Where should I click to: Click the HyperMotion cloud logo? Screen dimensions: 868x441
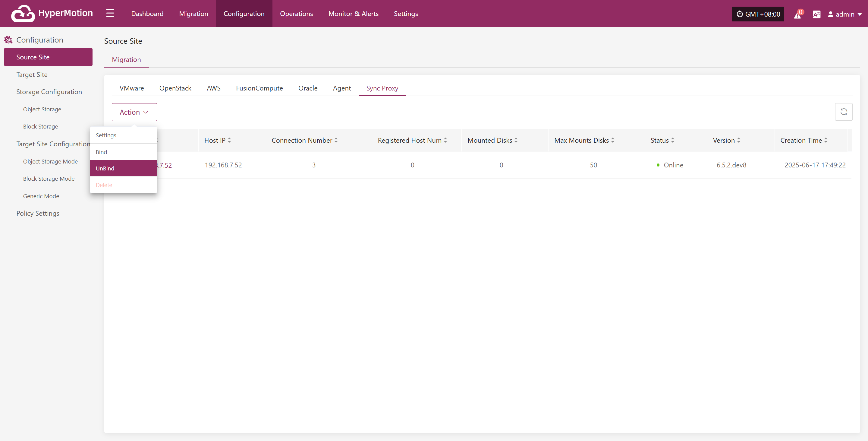pos(23,14)
